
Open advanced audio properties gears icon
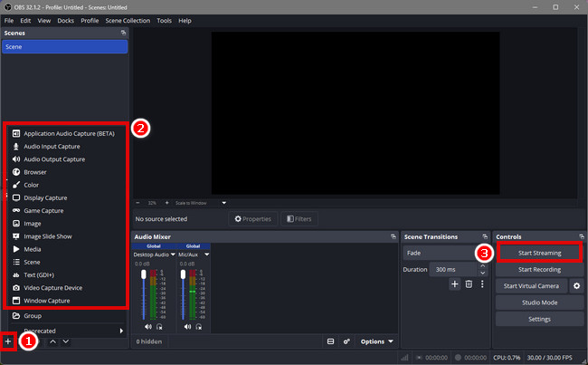click(x=346, y=341)
